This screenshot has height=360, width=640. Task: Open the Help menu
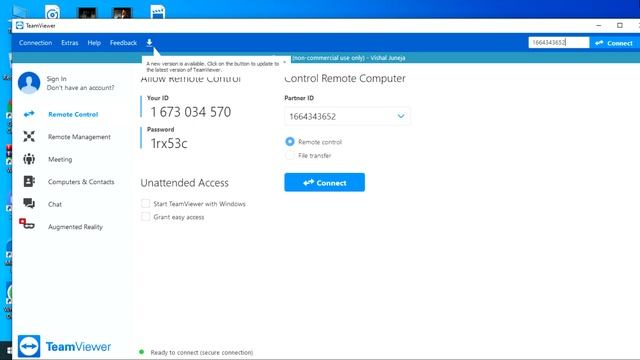pos(94,43)
